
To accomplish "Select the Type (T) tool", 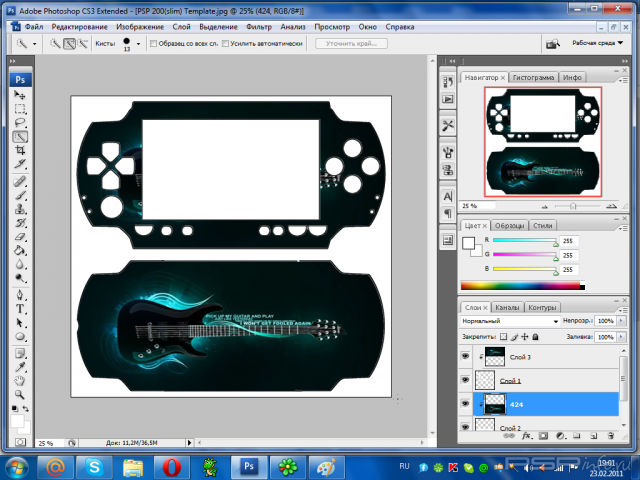I will coord(20,310).
